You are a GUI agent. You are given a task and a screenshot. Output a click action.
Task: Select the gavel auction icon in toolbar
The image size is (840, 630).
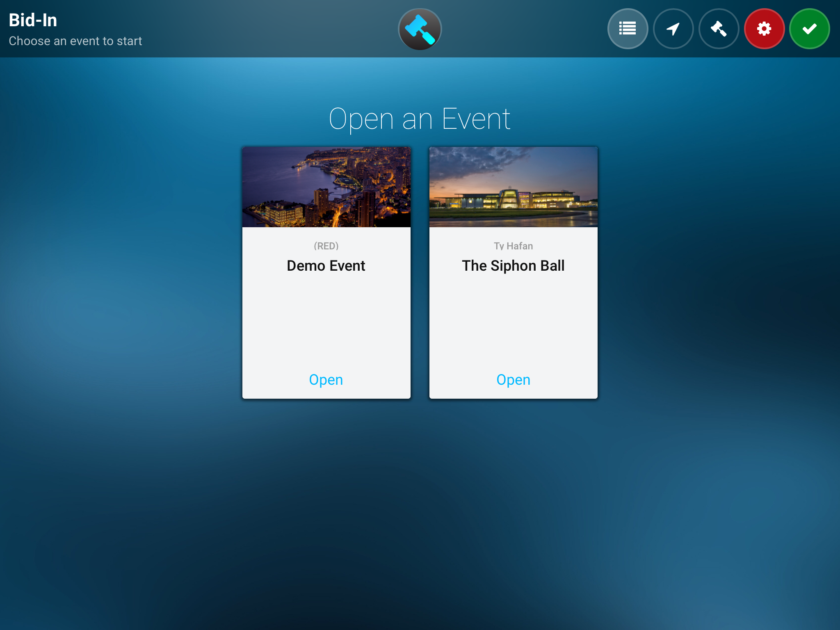point(719,29)
